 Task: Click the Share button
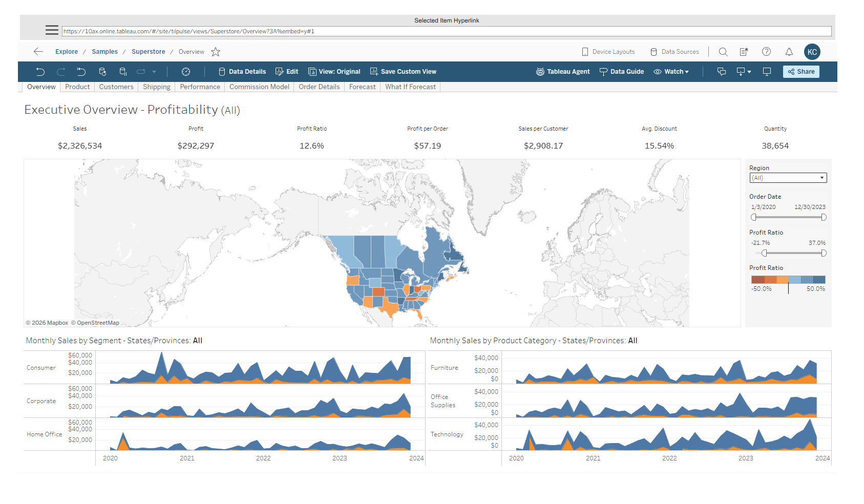(800, 71)
